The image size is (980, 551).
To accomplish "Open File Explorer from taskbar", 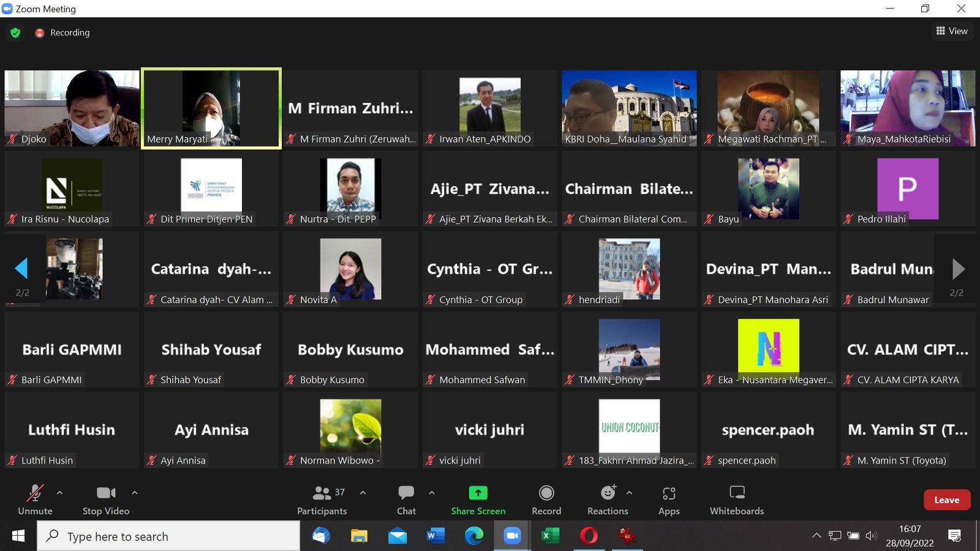I will click(x=359, y=536).
